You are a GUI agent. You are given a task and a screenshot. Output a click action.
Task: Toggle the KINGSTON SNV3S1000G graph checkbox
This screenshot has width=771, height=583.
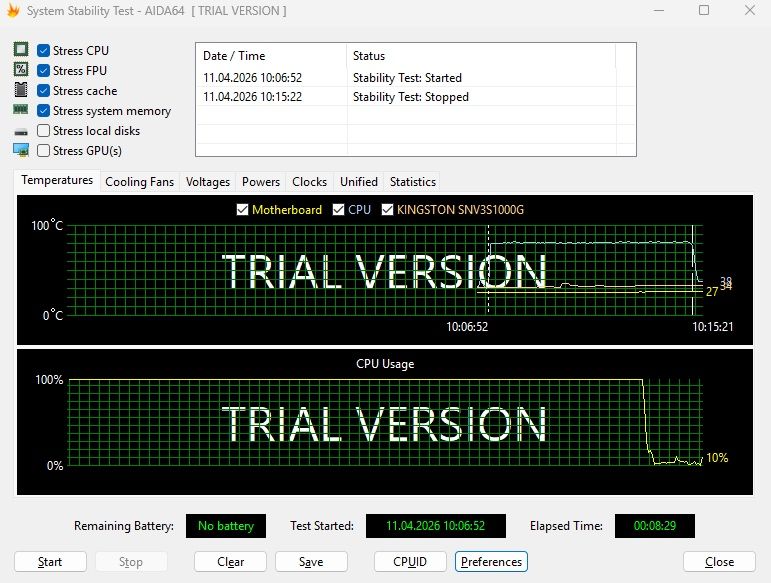click(x=387, y=210)
